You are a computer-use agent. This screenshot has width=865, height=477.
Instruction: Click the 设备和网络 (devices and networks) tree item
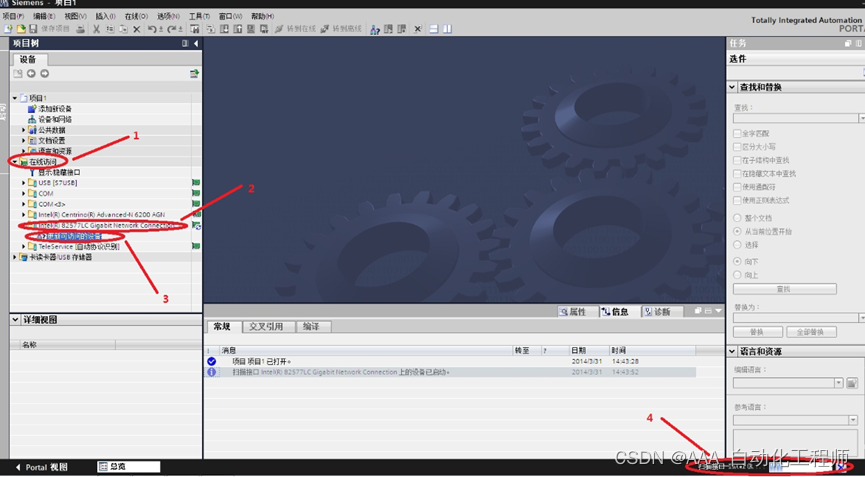pyautogui.click(x=55, y=119)
